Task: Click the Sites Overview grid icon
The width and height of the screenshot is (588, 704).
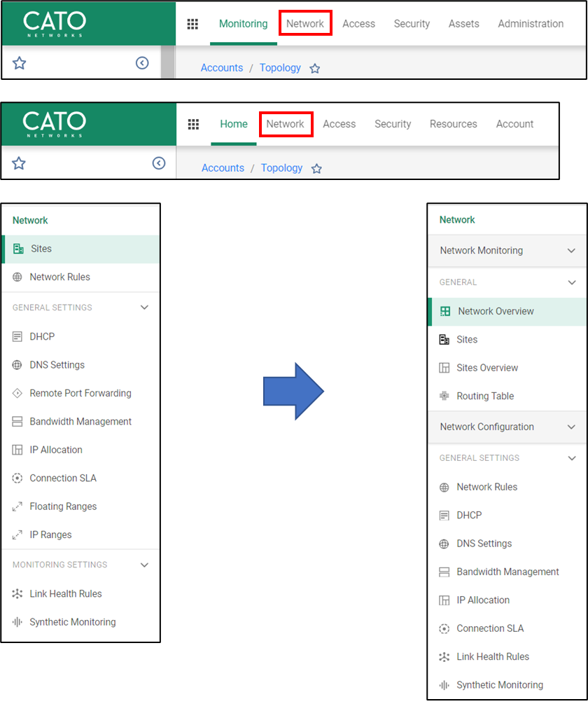Action: click(x=444, y=368)
